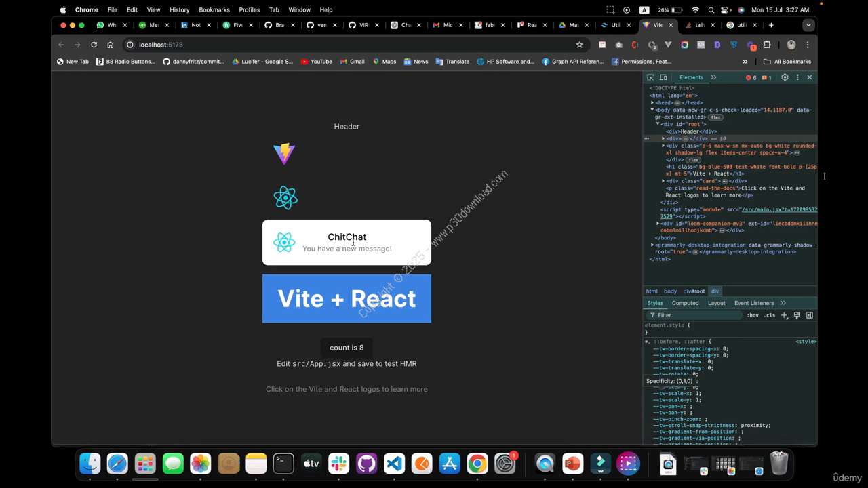Click the React logo below Vite logo

[x=285, y=198]
